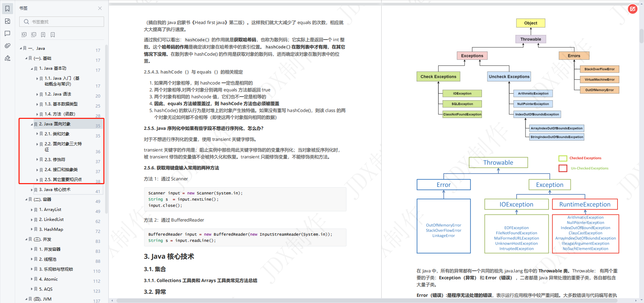Image resolution: width=644 pixels, height=303 pixels.
Task: Expand the 1.4. 方法（函数）bookmark
Action: (37, 114)
